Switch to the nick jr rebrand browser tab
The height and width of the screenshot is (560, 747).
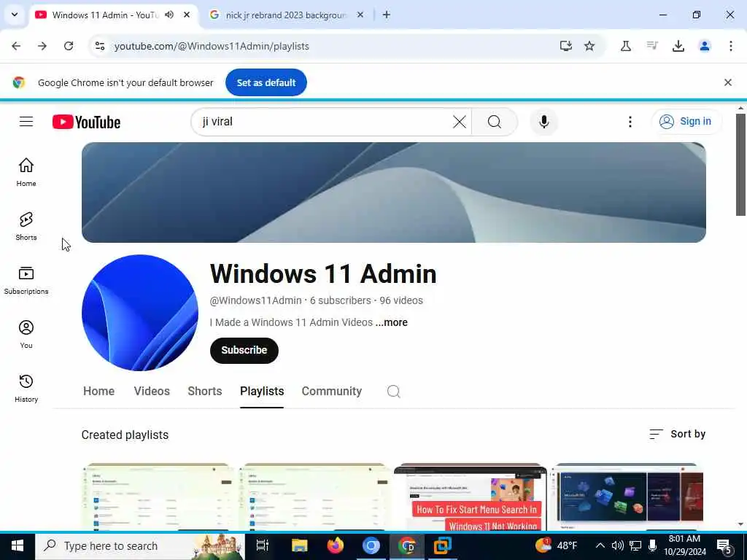click(286, 15)
